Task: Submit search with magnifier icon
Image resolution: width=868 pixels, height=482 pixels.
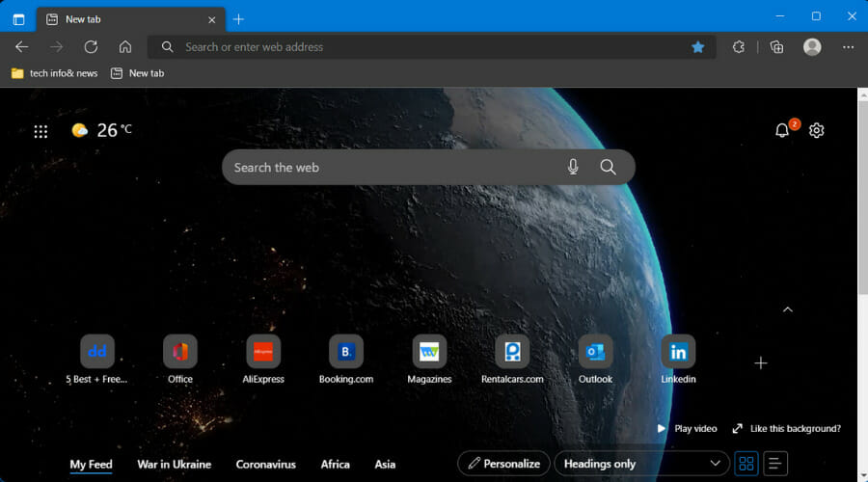Action: pos(608,167)
